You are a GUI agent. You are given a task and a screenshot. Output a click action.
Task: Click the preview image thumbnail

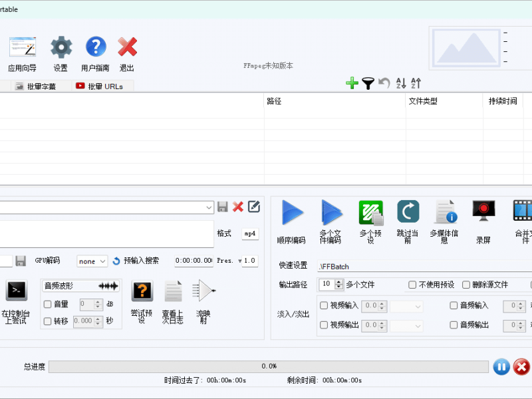(x=466, y=48)
